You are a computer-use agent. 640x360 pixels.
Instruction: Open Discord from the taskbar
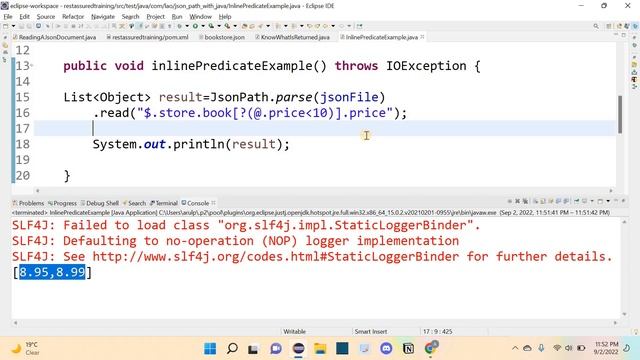coord(386,349)
